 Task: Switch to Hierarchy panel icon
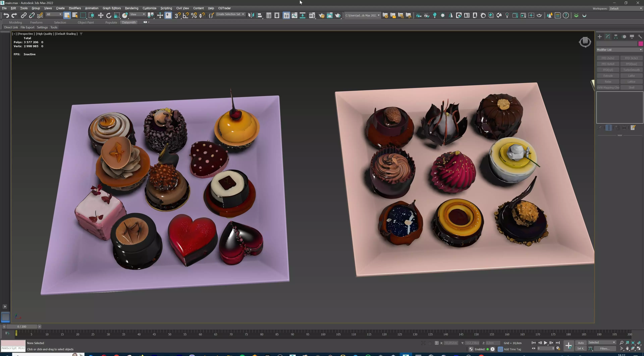(616, 37)
